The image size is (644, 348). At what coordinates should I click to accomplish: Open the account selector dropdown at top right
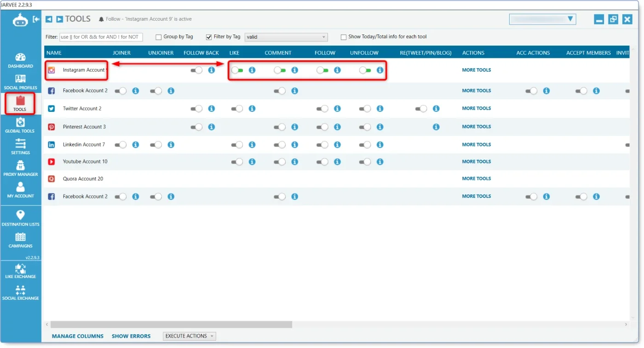(x=543, y=19)
